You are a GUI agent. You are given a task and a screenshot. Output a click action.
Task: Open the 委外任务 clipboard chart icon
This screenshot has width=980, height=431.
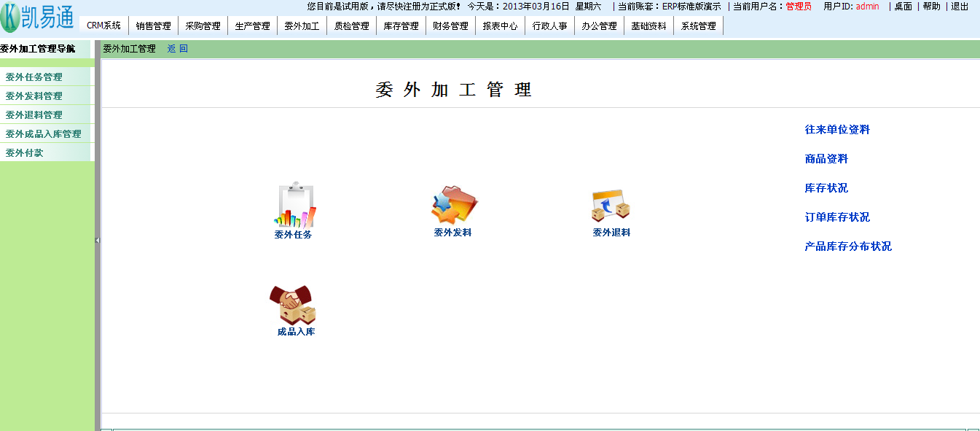[x=294, y=206]
